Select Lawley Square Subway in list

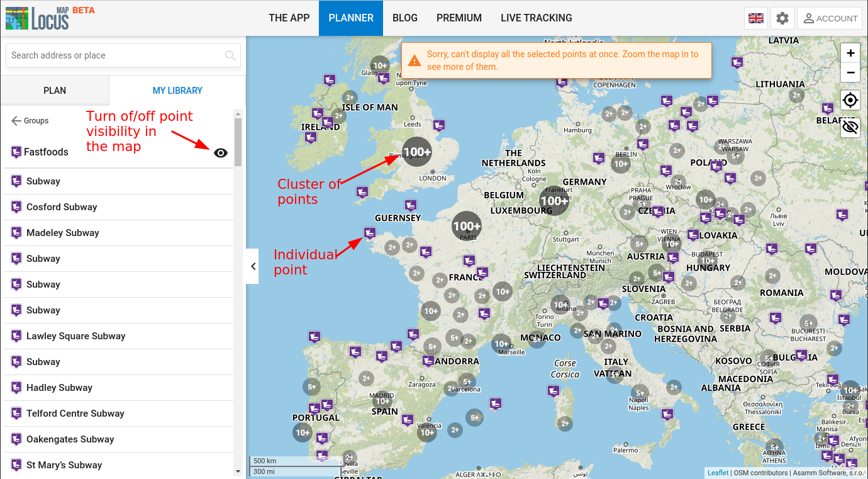coord(75,336)
